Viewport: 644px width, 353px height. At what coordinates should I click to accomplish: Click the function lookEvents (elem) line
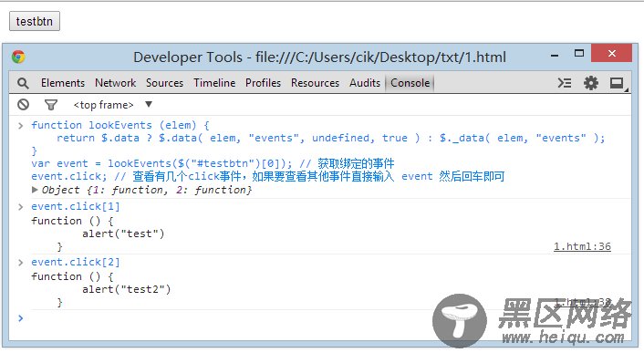click(120, 125)
